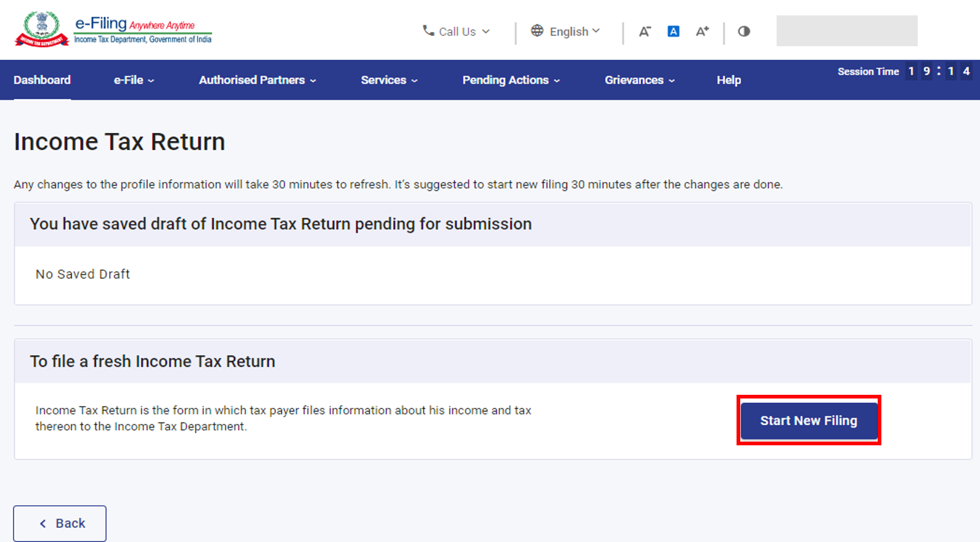Click the Income Tax Department emblem logo

pyautogui.click(x=41, y=29)
